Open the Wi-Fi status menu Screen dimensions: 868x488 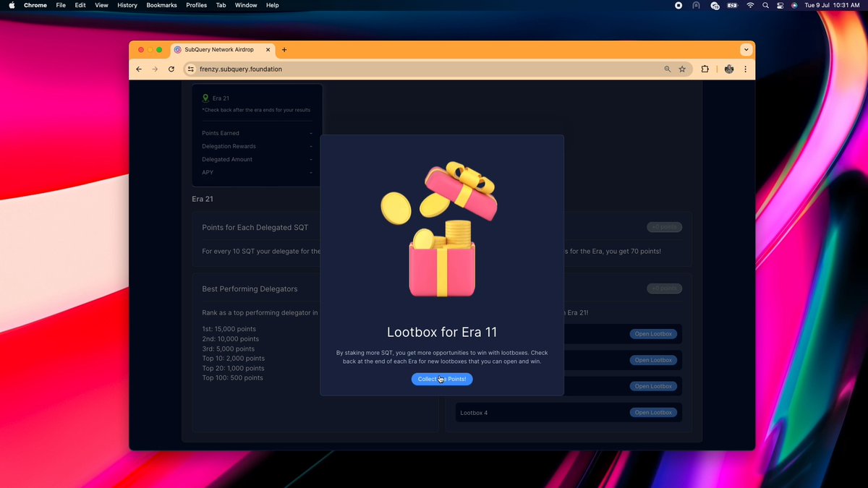750,5
